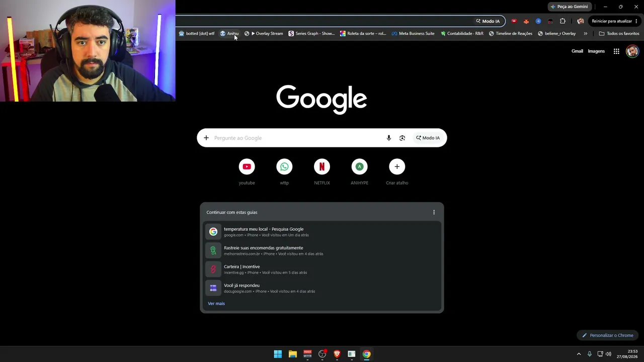Open the Chrome profile avatar in the toolbar
Image resolution: width=644 pixels, height=362 pixels.
point(581,21)
